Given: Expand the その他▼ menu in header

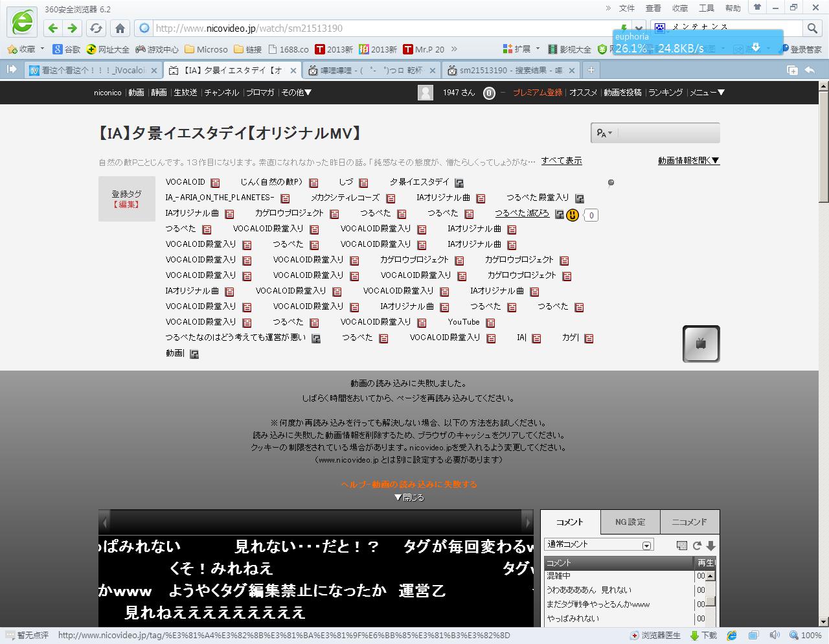Looking at the screenshot, I should tap(296, 93).
